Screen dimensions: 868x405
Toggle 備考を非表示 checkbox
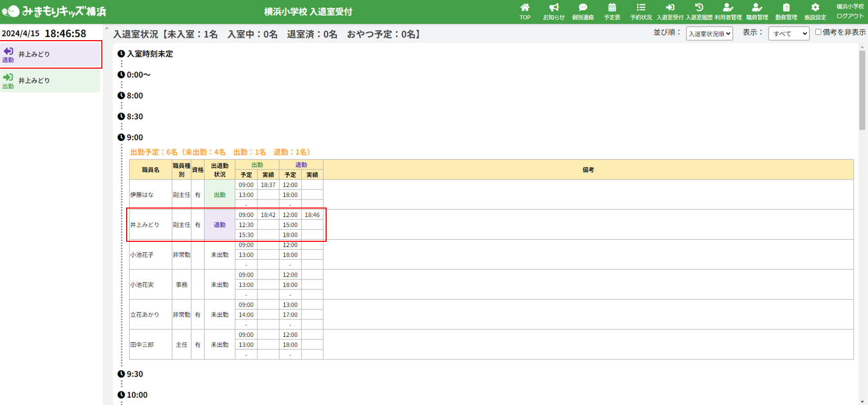tap(818, 32)
